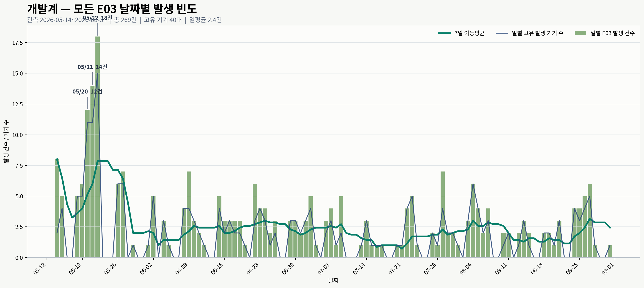
Task: Click y-axis tick 7.5
Action: 19,166
